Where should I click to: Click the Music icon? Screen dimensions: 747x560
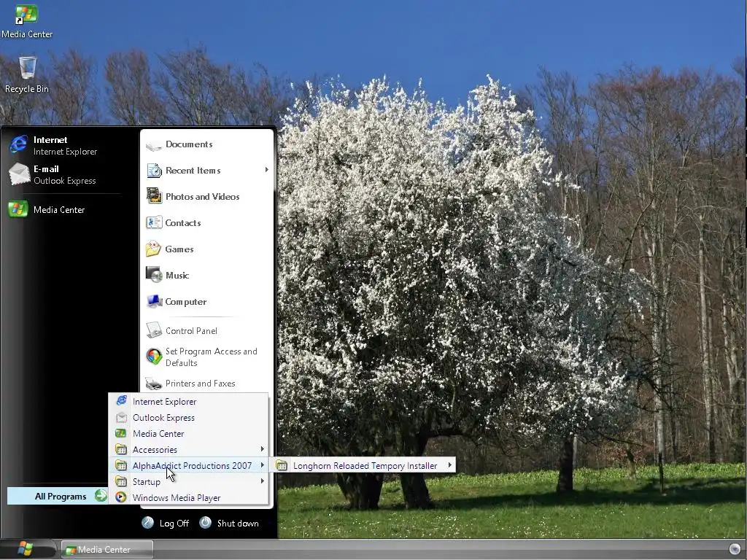pos(154,275)
